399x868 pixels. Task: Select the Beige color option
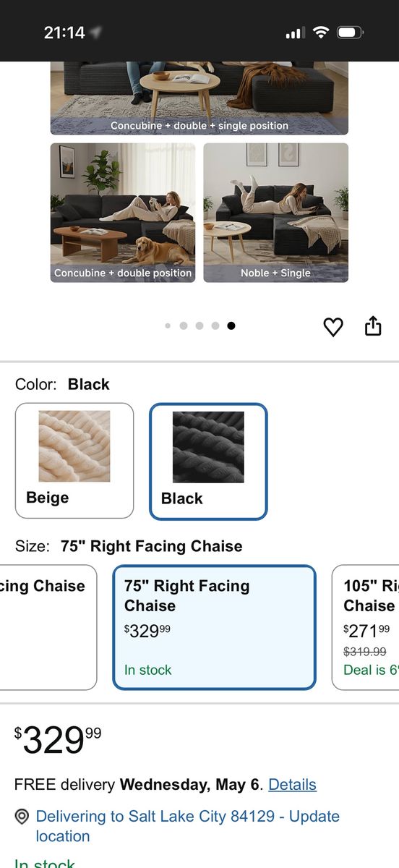pyautogui.click(x=74, y=461)
